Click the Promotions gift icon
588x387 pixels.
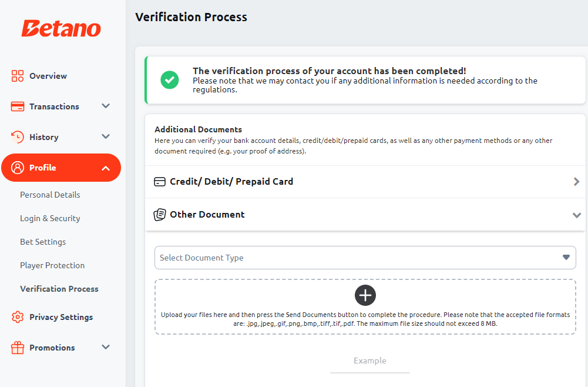[x=17, y=348]
